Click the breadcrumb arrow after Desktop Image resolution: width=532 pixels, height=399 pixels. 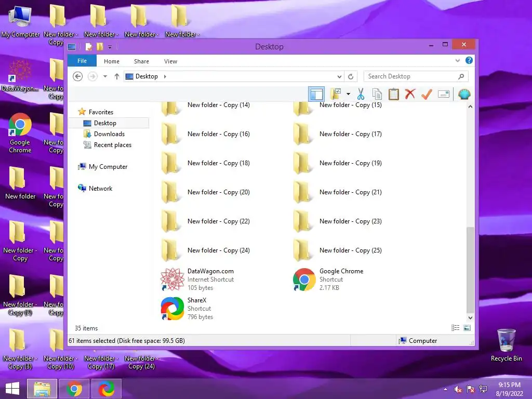pos(165,76)
